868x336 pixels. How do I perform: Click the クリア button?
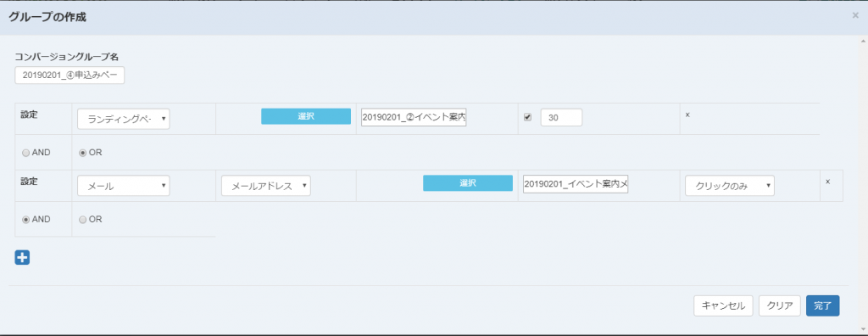coord(780,305)
